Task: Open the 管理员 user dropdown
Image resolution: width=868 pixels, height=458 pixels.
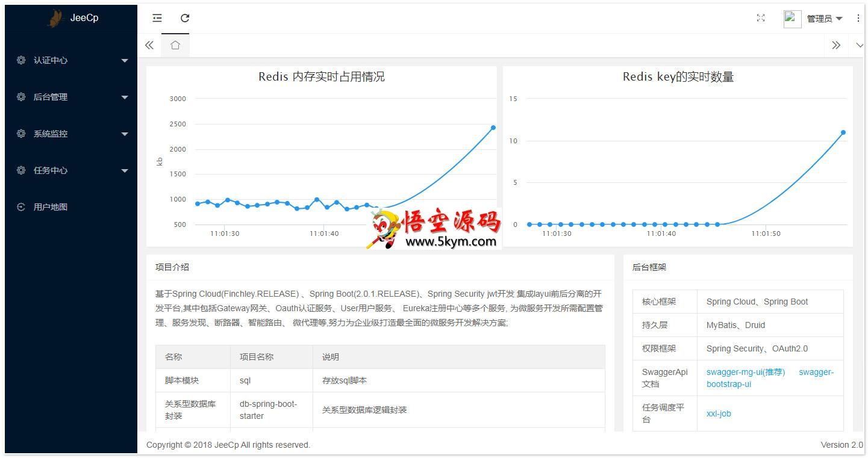Action: click(824, 19)
